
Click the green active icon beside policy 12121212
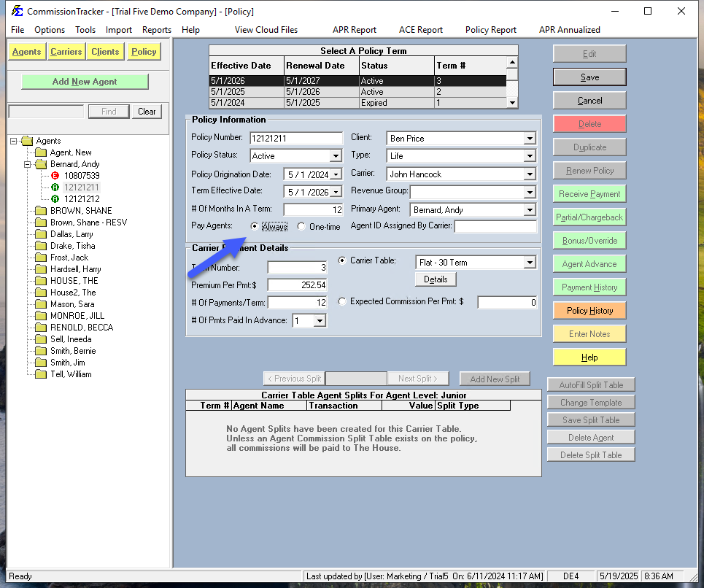pos(55,198)
